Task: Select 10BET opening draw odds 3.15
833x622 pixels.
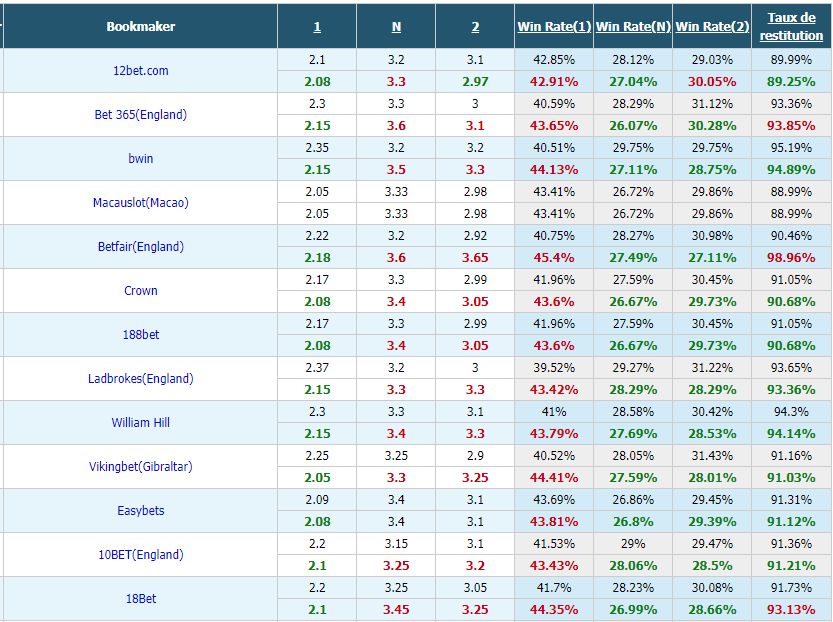Action: (396, 544)
